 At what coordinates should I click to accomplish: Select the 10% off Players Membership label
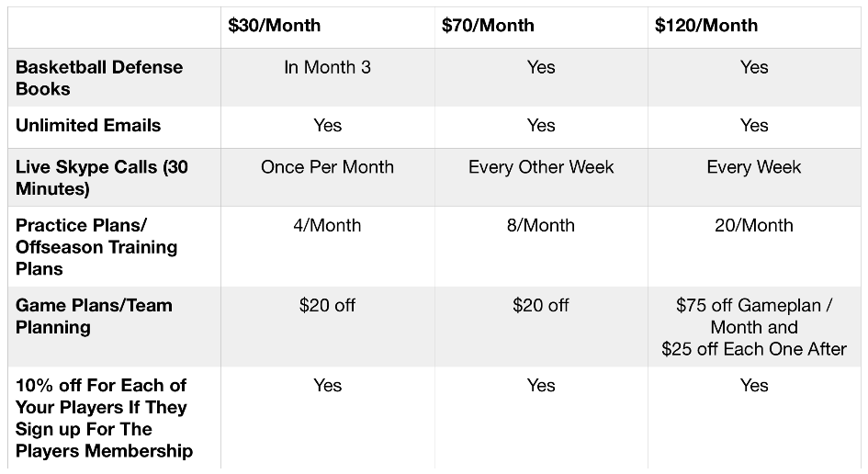104,418
